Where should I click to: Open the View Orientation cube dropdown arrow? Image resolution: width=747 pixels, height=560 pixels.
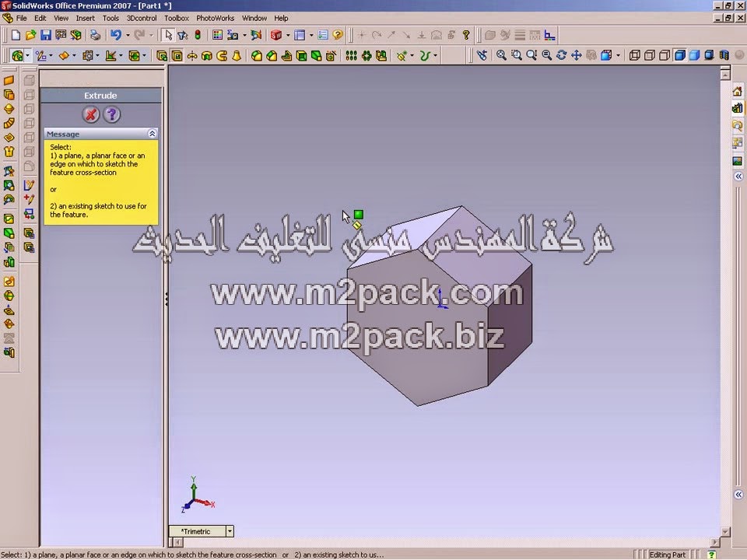pos(619,56)
